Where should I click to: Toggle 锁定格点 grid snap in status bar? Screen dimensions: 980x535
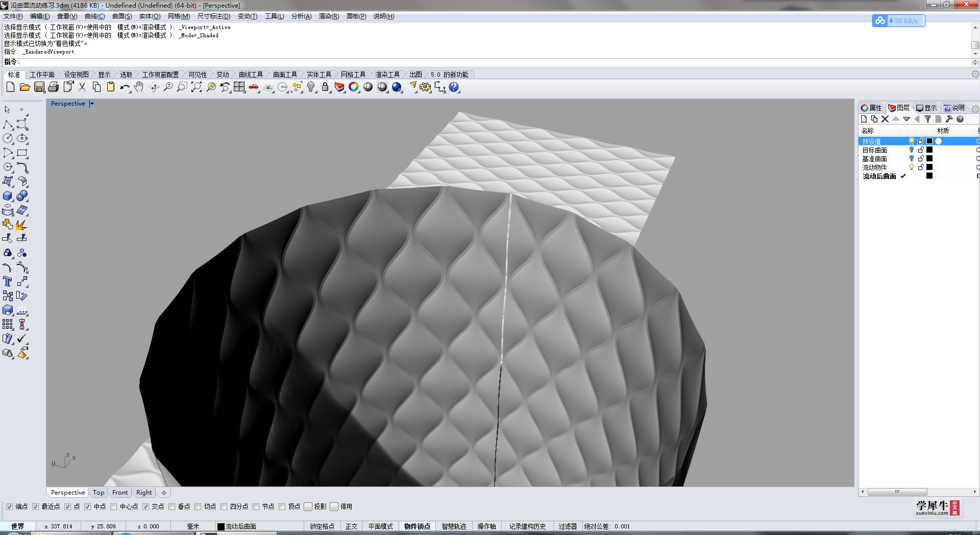(x=322, y=526)
